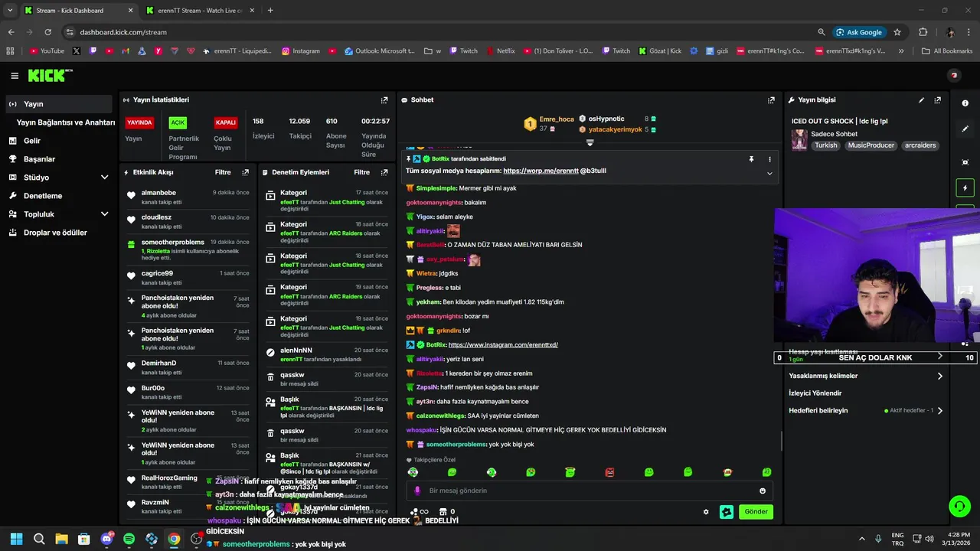This screenshot has height=551, width=980.
Task: Open İzleyici Yönlendir option
Action: point(815,393)
